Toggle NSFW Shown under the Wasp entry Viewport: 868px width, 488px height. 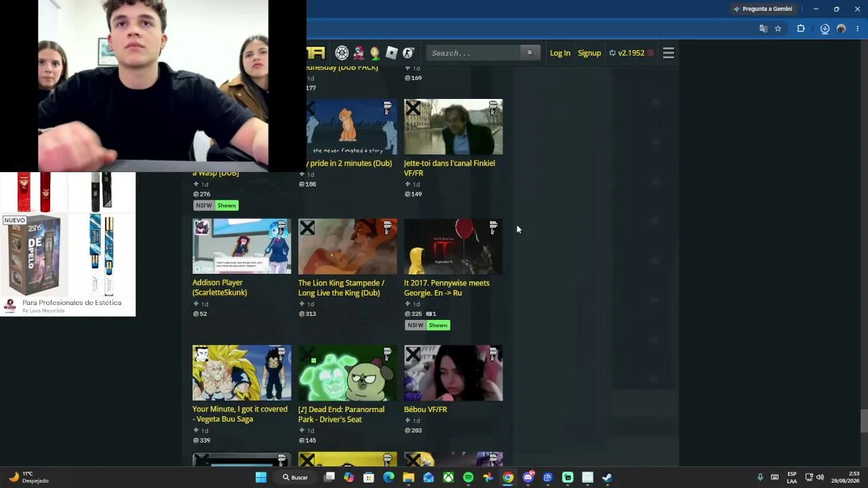[216, 205]
